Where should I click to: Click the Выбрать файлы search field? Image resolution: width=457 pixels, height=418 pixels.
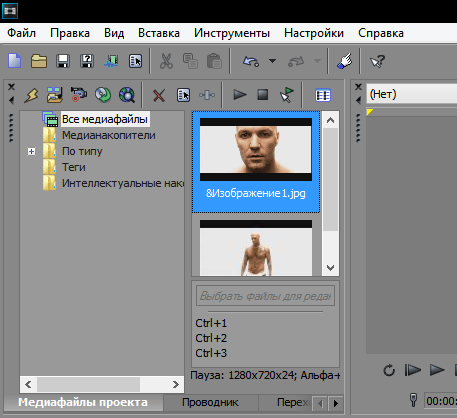[x=265, y=296]
